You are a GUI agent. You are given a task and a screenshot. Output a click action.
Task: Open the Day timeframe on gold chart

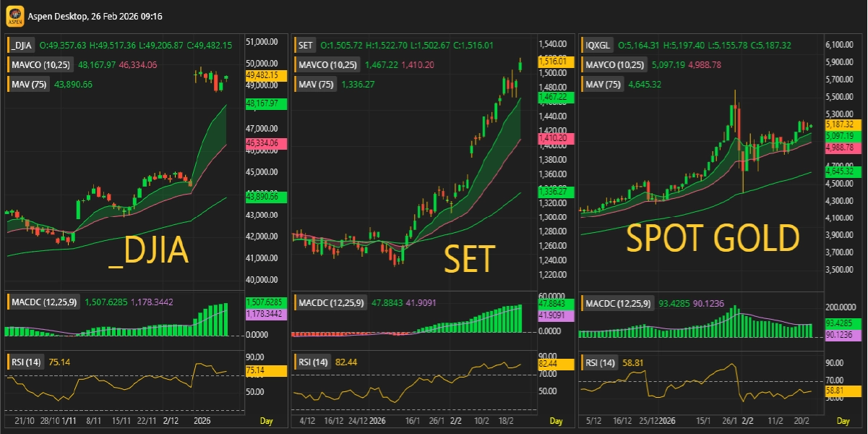(843, 420)
